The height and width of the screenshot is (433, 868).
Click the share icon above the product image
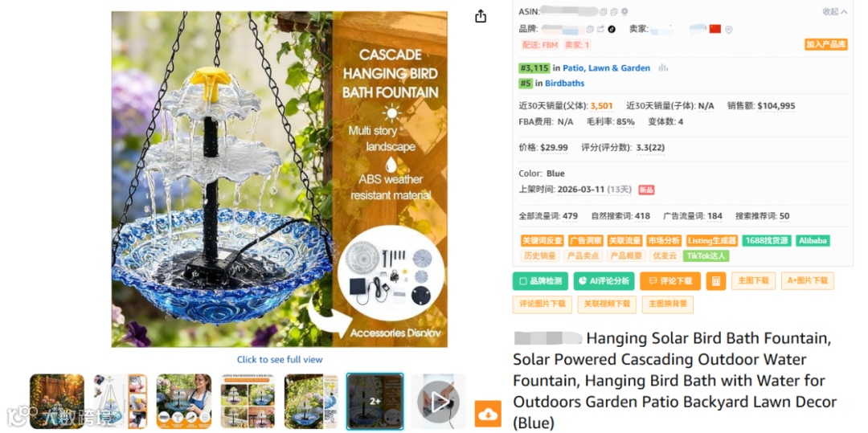pos(481,16)
